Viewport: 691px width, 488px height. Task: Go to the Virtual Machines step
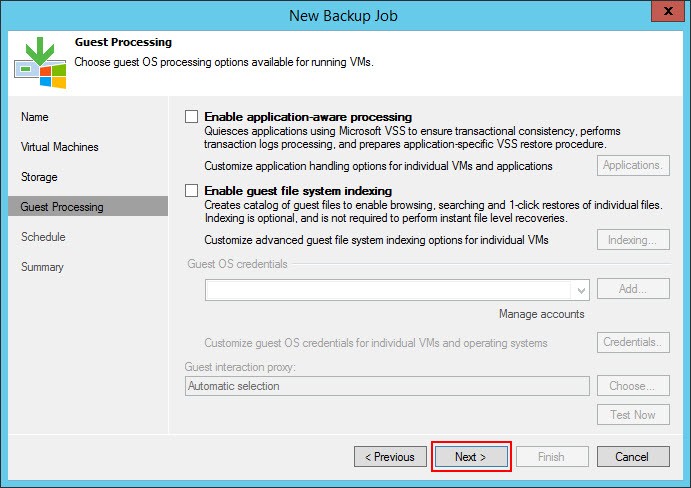coord(59,147)
